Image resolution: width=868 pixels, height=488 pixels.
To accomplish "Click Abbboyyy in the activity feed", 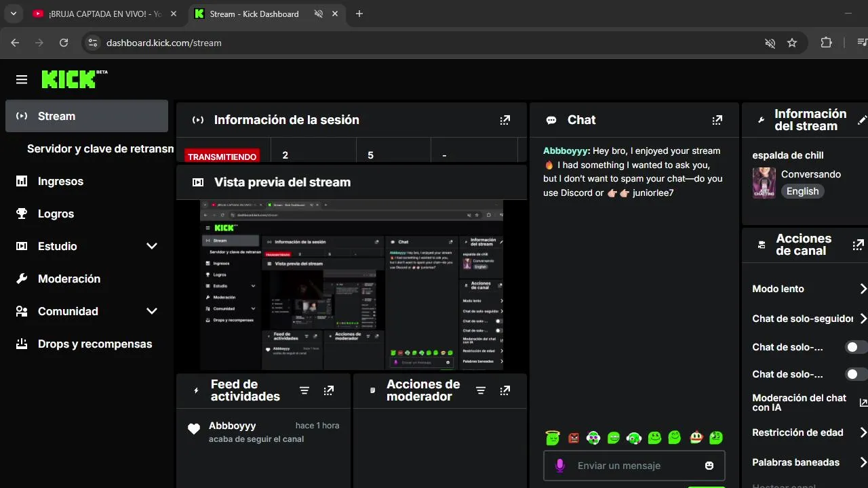I will tap(232, 426).
